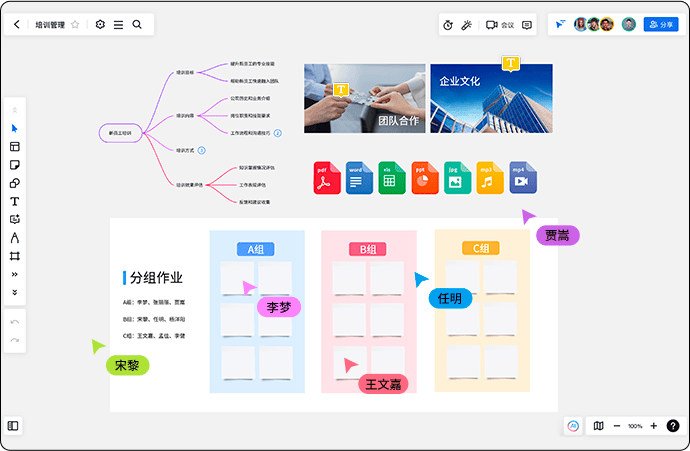Viewport: 690px width, 451px height.
Task: Click the C组 label
Action: click(481, 248)
